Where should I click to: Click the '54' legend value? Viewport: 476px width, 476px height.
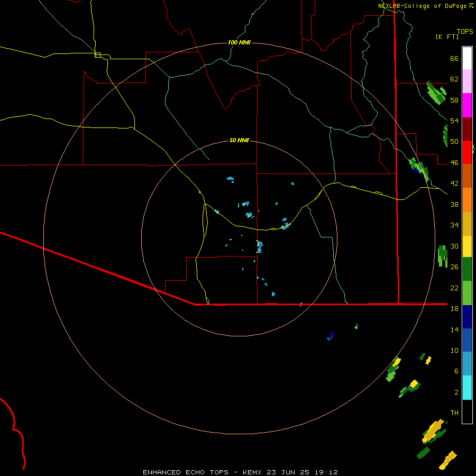(454, 121)
